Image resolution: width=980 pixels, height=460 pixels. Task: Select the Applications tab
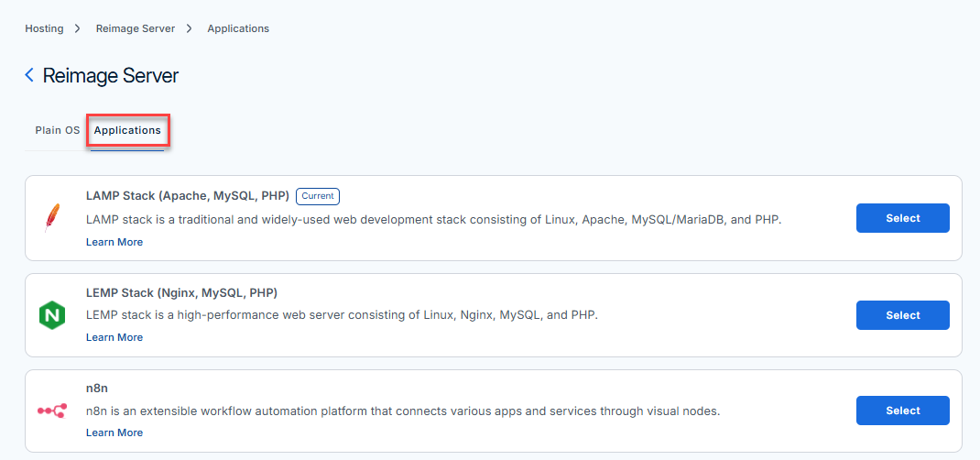[x=127, y=131]
